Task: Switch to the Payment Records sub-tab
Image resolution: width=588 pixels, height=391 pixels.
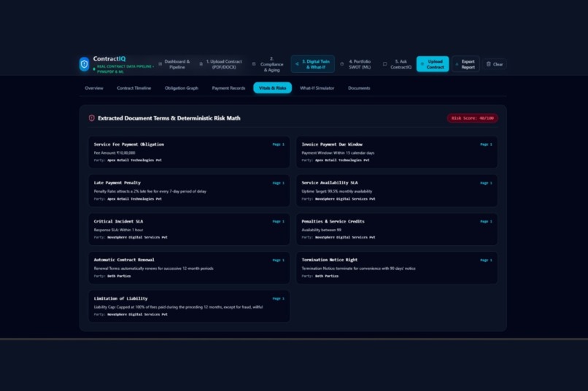Action: click(x=228, y=88)
